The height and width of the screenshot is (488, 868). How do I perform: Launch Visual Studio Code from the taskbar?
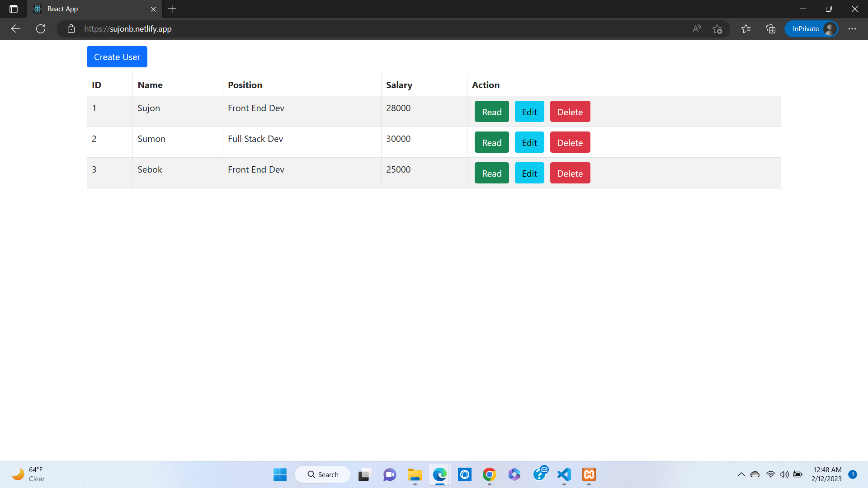click(x=563, y=474)
